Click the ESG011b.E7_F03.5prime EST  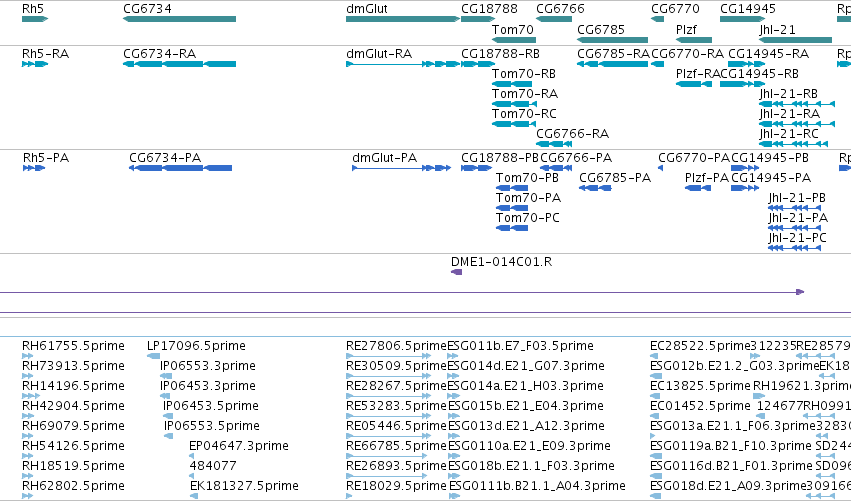[453, 357]
